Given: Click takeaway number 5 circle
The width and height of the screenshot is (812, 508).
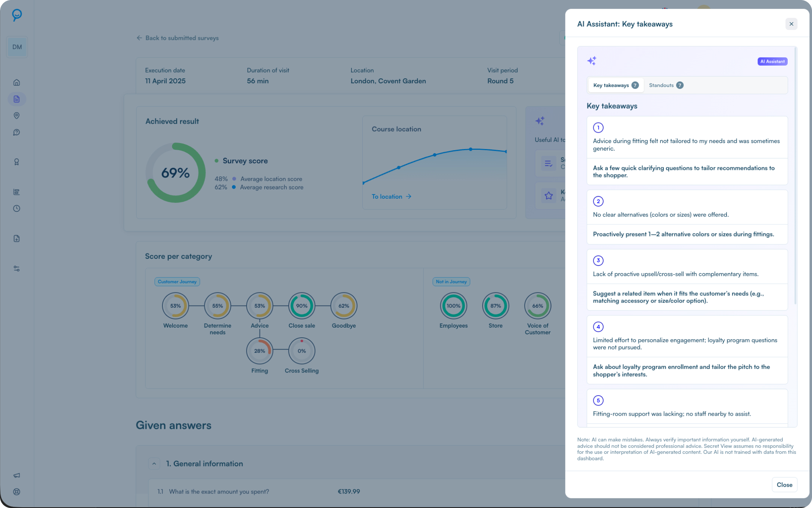Looking at the screenshot, I should [598, 400].
